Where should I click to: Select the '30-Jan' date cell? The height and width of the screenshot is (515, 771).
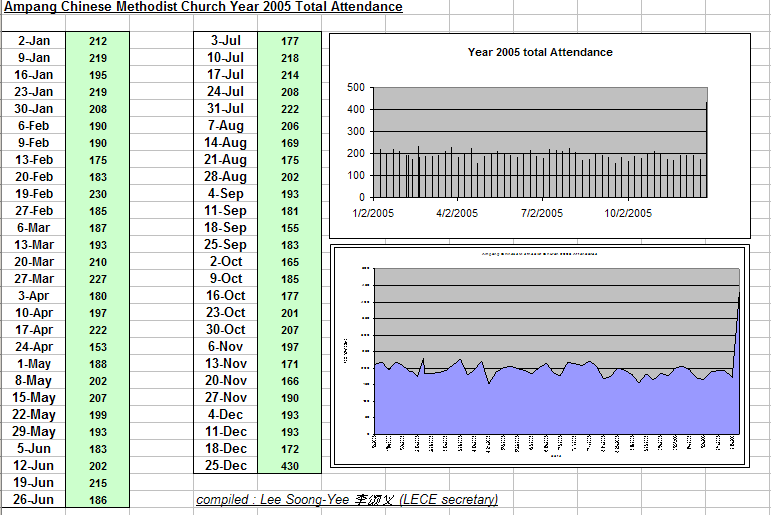(x=34, y=109)
